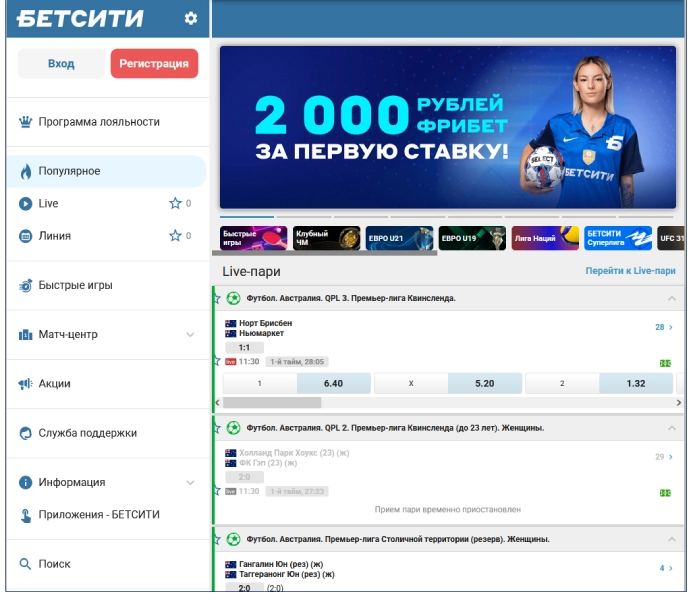Collapse the QPL 2 women's league section

(x=672, y=428)
